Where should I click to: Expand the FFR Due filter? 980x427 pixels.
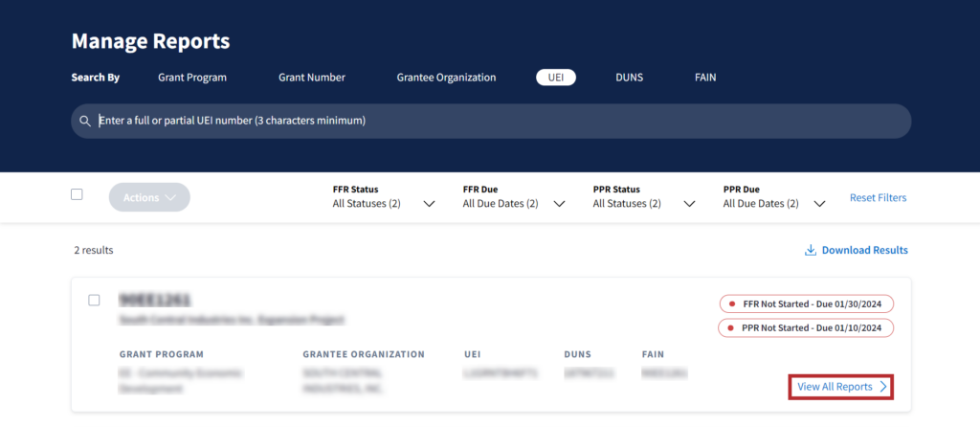pos(559,204)
